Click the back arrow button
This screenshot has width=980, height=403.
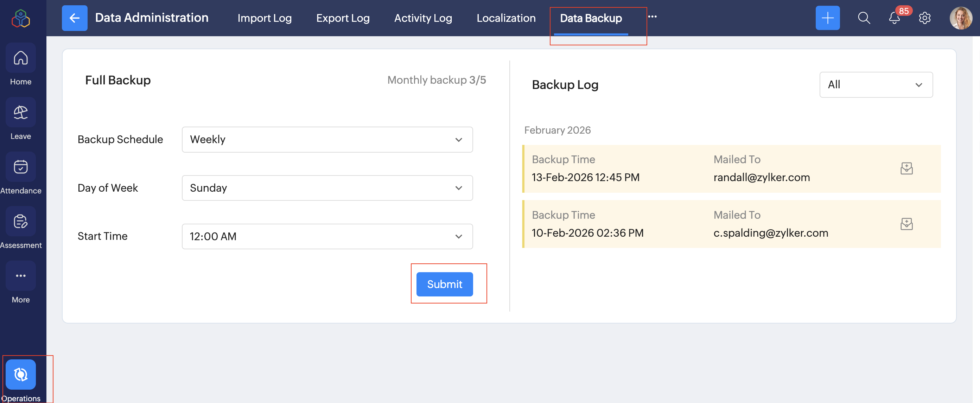tap(75, 18)
